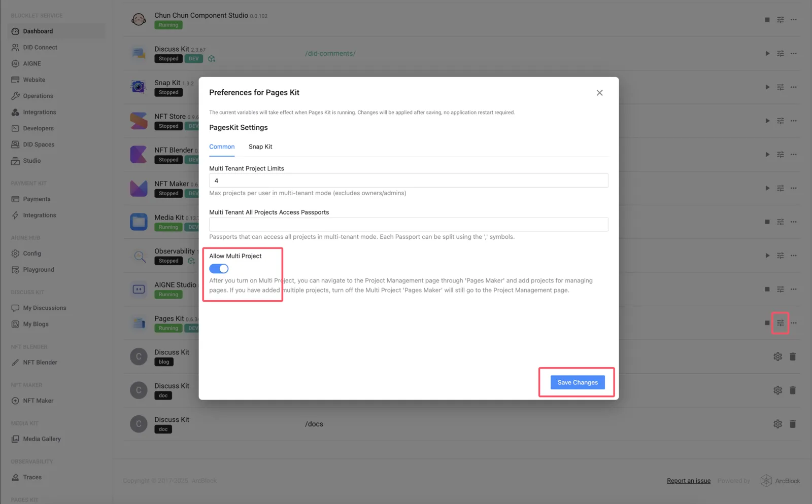Switch to the Common tab in preferences
The image size is (812, 504).
222,147
